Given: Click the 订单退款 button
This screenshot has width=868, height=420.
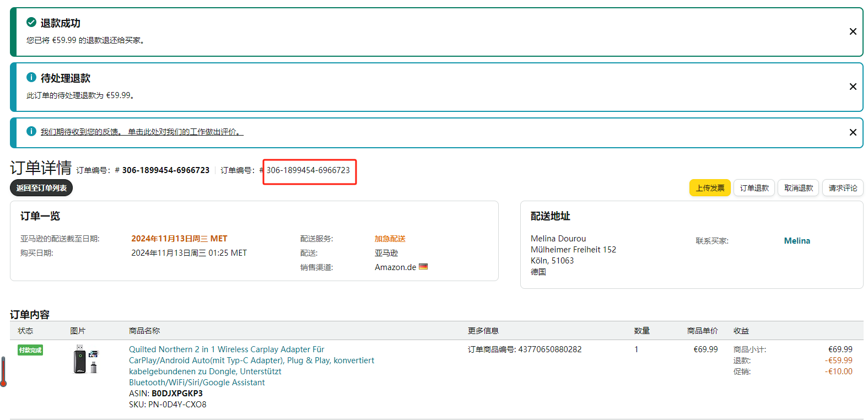Looking at the screenshot, I should coord(754,188).
